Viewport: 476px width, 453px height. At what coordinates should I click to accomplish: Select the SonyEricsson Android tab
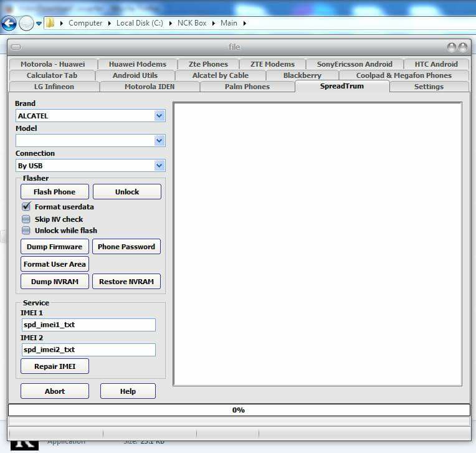pos(355,64)
